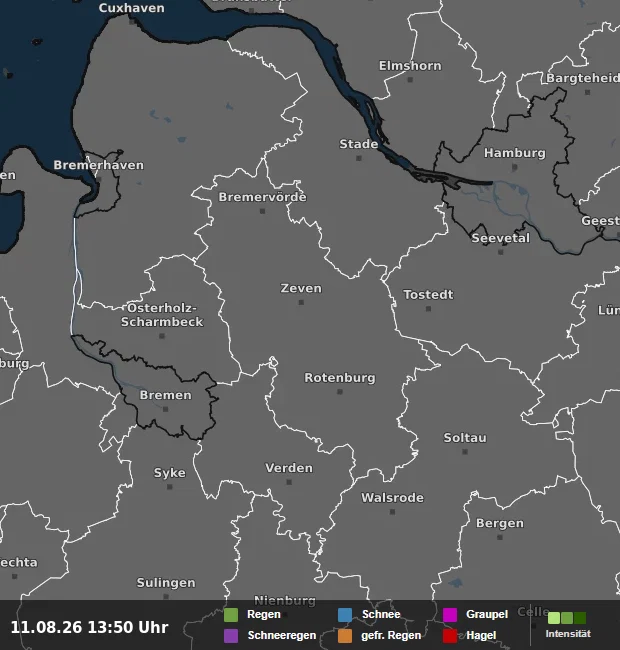Click the Regen legend text
Viewport: 620px width, 650px height.
(264, 614)
